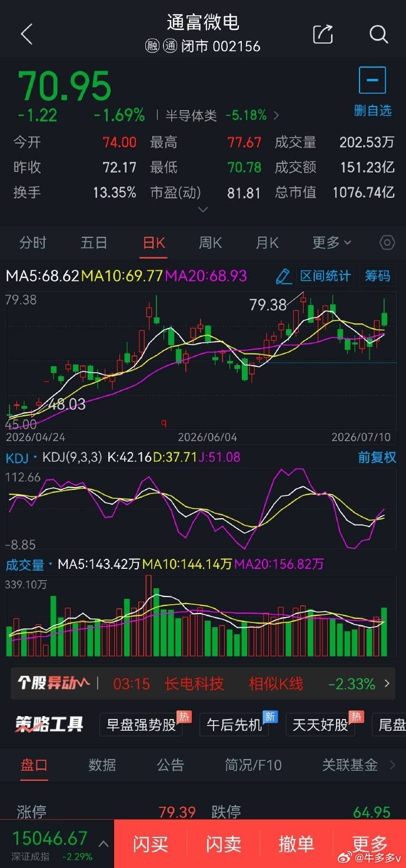Tap the 市盈(动) 81.81 value
This screenshot has width=406, height=868.
coord(244,192)
